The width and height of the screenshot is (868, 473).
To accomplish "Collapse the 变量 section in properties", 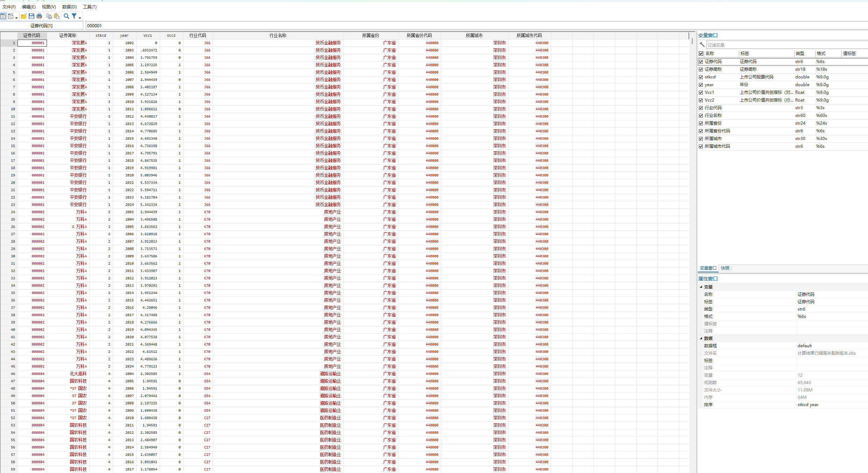I will (x=701, y=287).
